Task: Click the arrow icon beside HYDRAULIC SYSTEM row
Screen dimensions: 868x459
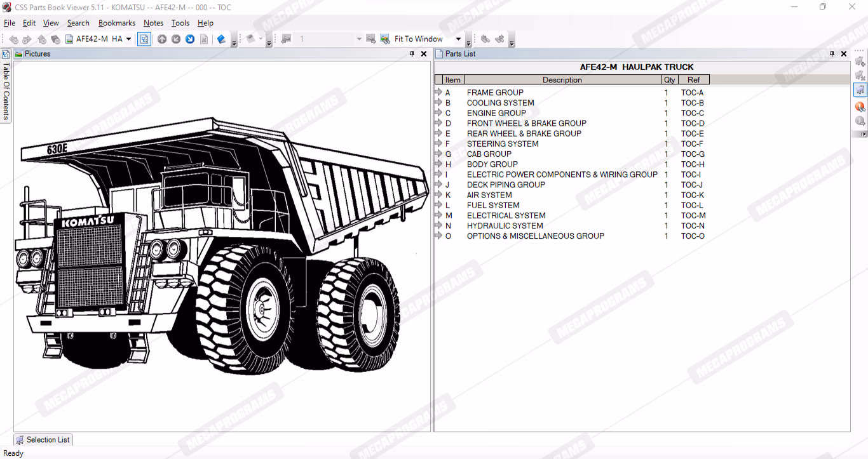Action: [x=438, y=226]
